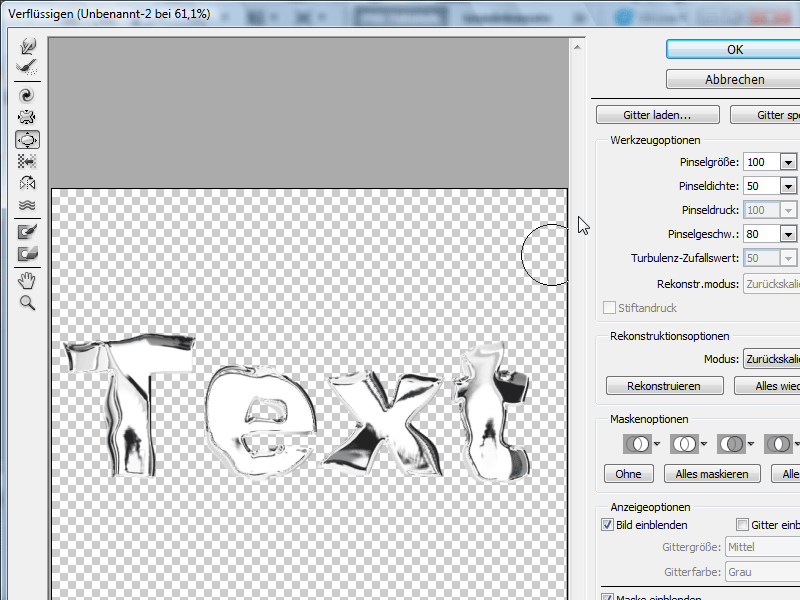The image size is (800, 600).
Task: Select the Turbulence wave tool
Action: pos(27,205)
